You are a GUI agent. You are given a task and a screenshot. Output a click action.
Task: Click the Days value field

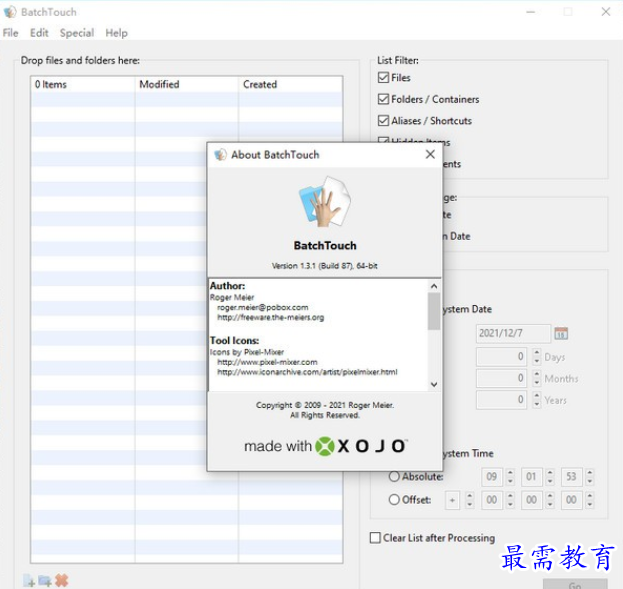click(501, 356)
